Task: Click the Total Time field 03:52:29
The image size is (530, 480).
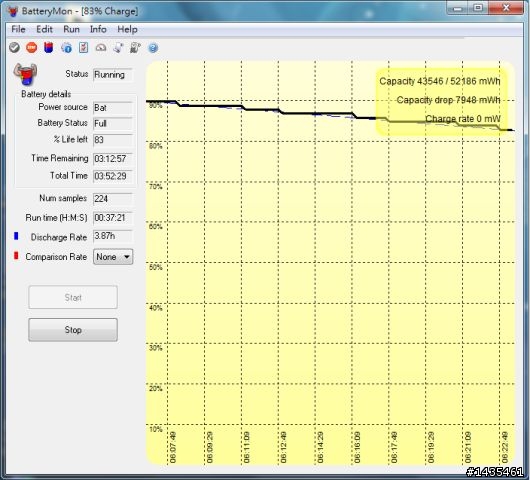Action: 113,176
